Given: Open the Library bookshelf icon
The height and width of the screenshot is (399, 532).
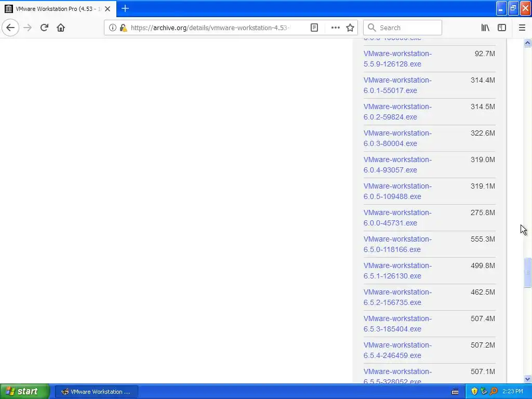Looking at the screenshot, I should coord(485,28).
